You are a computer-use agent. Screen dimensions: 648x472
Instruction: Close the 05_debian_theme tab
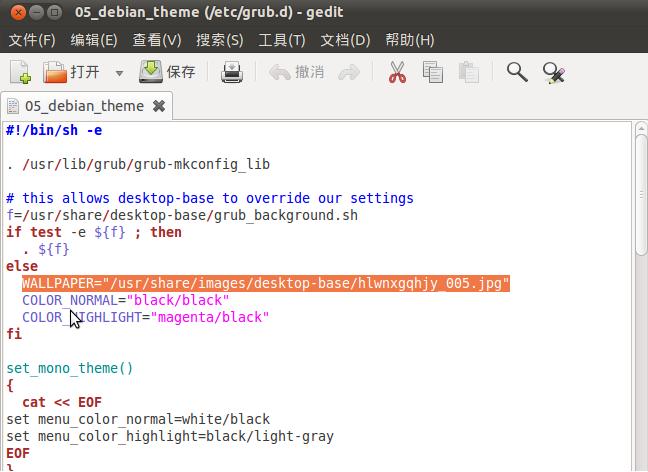click(159, 106)
